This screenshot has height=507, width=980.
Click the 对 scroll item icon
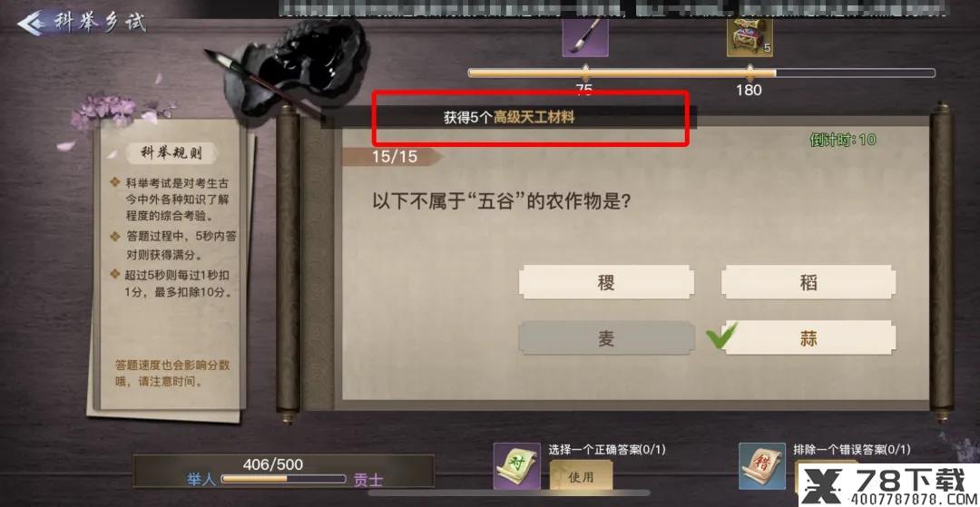[517, 466]
